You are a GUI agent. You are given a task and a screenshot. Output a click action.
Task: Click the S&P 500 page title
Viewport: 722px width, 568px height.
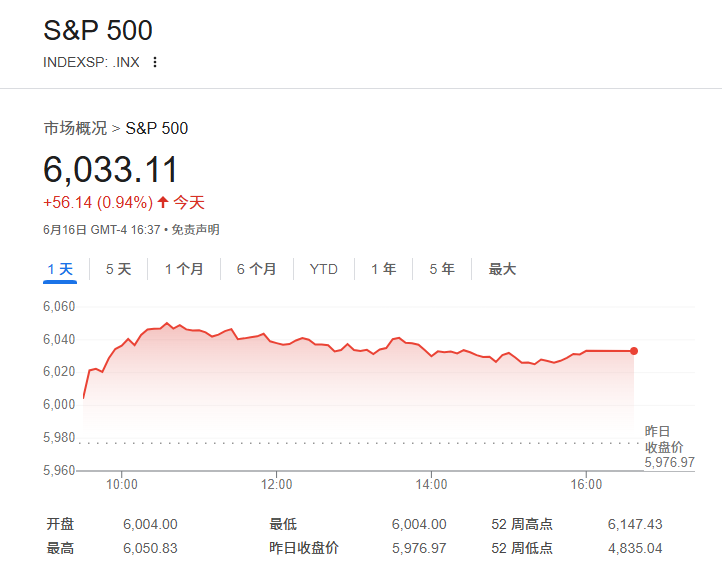click(x=98, y=30)
